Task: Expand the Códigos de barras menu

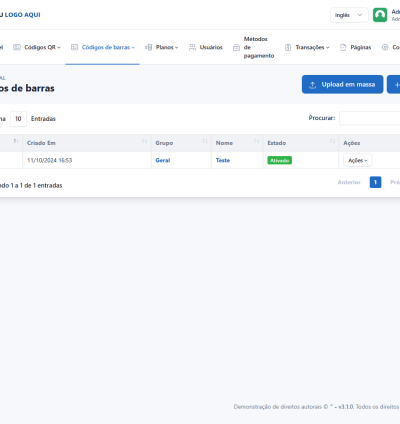Action: click(103, 47)
